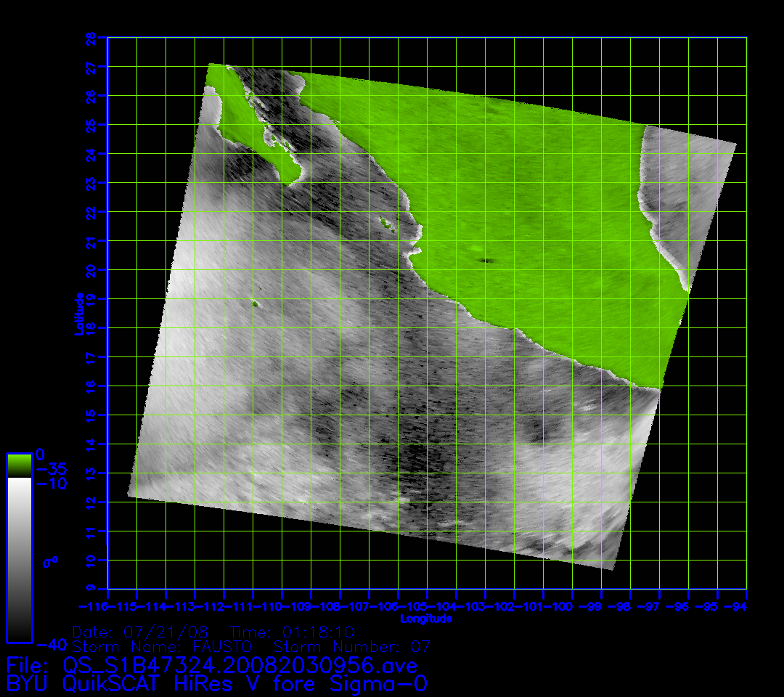This screenshot has width=784, height=697.
Task: Click the grayscale gradient of the color bar
Action: (x=19, y=559)
